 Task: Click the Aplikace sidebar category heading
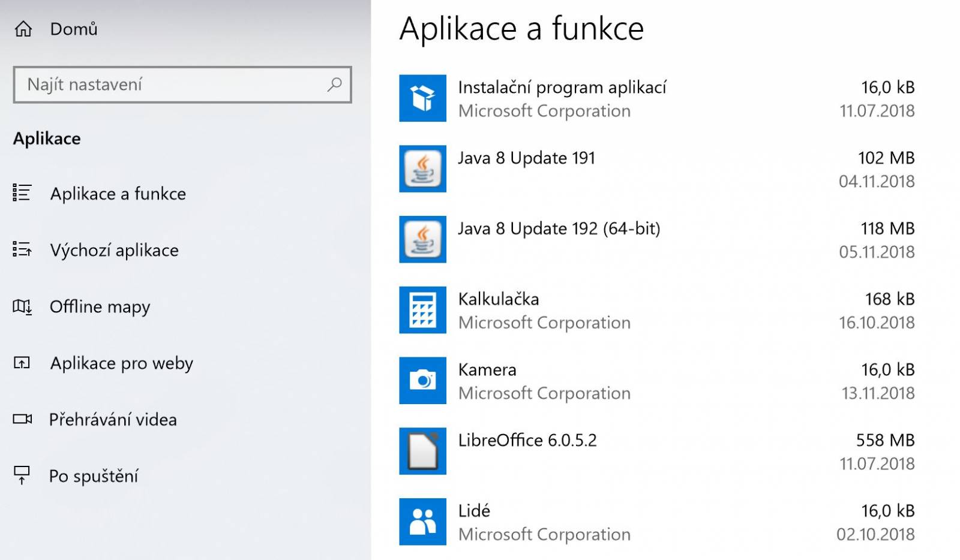(47, 139)
